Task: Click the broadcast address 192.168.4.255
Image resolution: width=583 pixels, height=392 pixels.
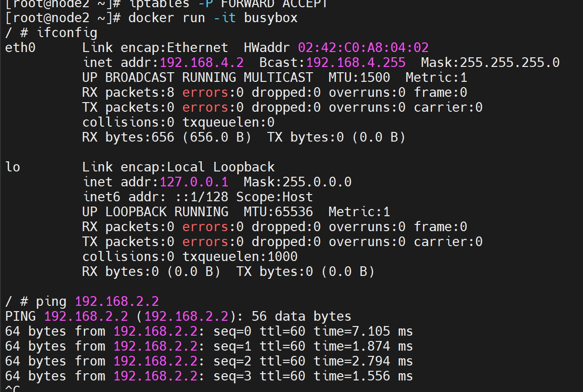Action: [x=355, y=62]
